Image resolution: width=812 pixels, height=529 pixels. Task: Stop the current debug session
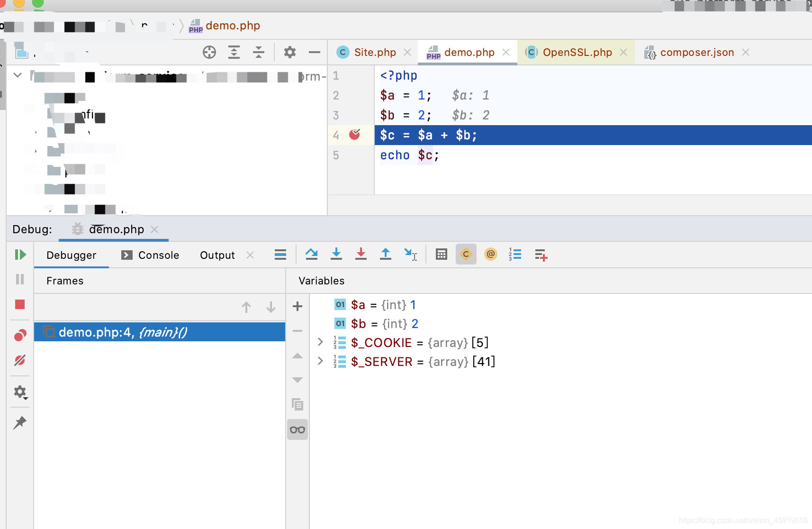click(20, 304)
